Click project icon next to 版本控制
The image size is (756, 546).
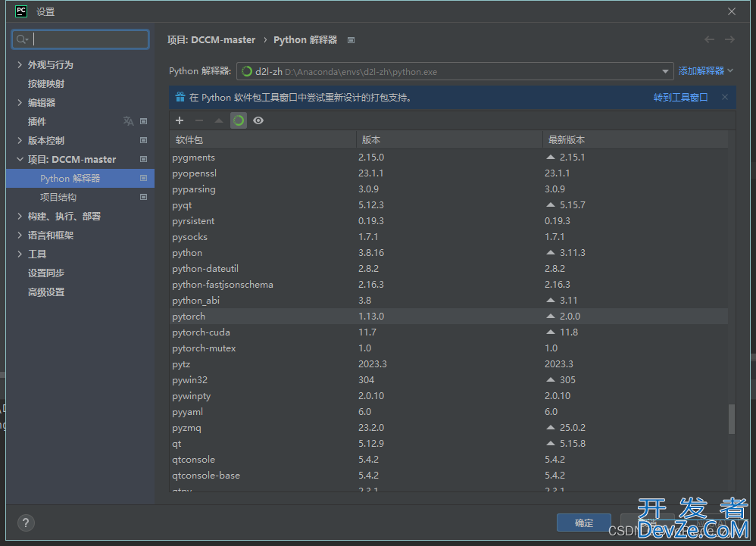coord(143,140)
